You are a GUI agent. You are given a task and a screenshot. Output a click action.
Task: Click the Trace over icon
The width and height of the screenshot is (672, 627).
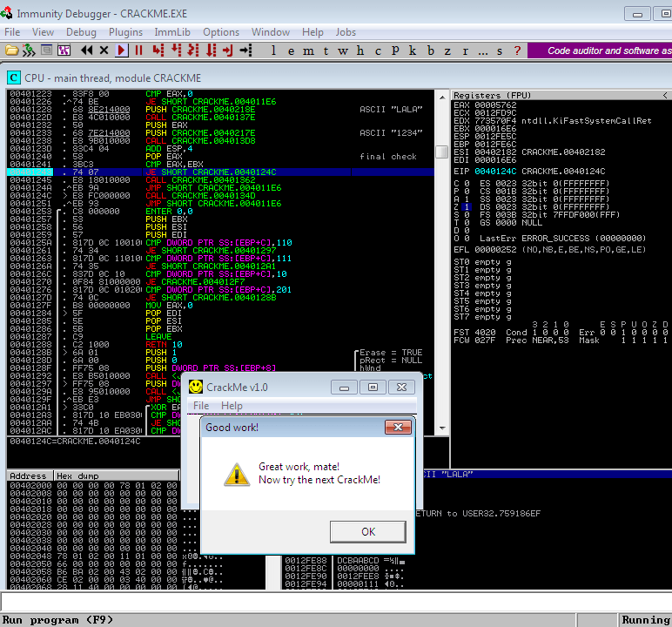tap(211, 51)
